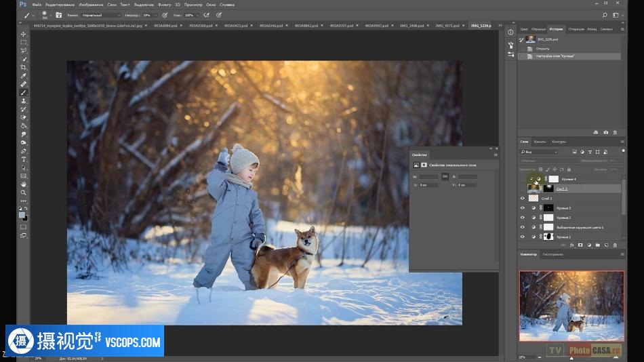Open the Изображение menu
Screen dimensions: 644x362
pos(91,5)
